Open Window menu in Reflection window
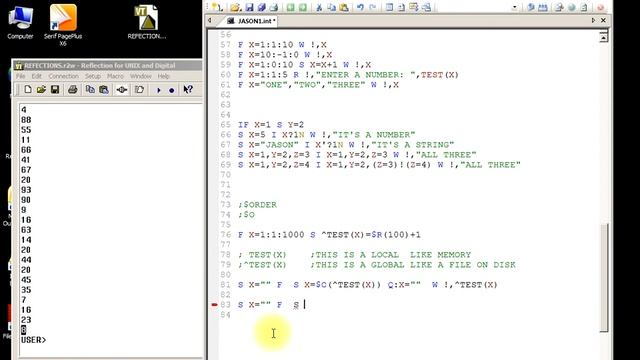Viewport: 640px width, 360px height. tap(140, 76)
